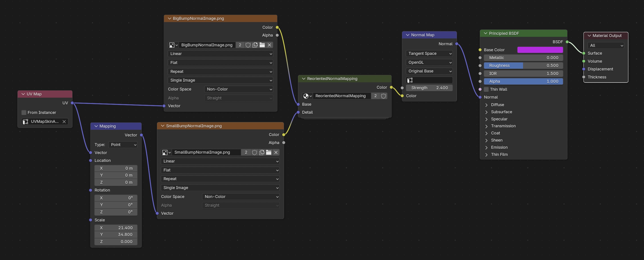Click Strength 2.400 field in Normal Map
Screen dimensions: 644x260
coord(429,88)
